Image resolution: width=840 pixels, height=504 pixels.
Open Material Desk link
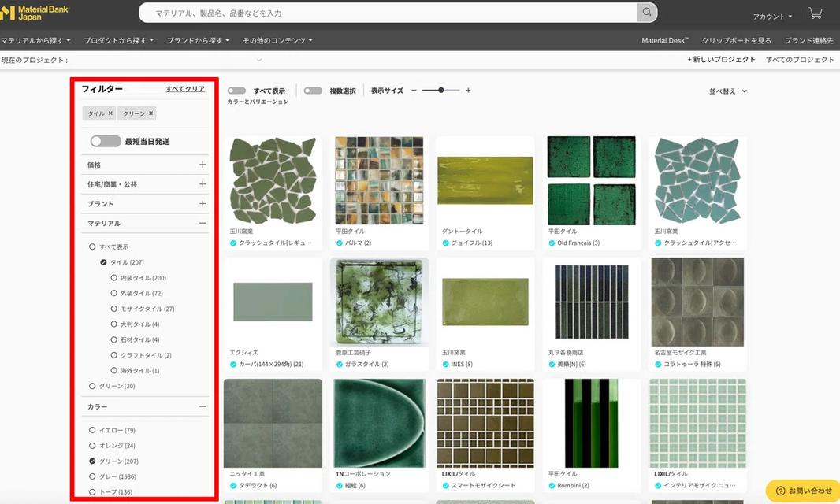[665, 41]
